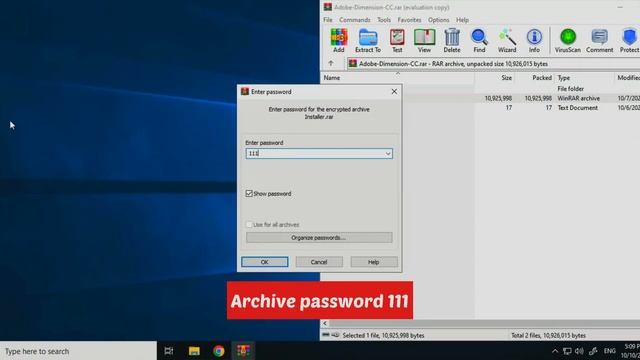
Task: Click the Help button in the dialog
Action: [373, 262]
